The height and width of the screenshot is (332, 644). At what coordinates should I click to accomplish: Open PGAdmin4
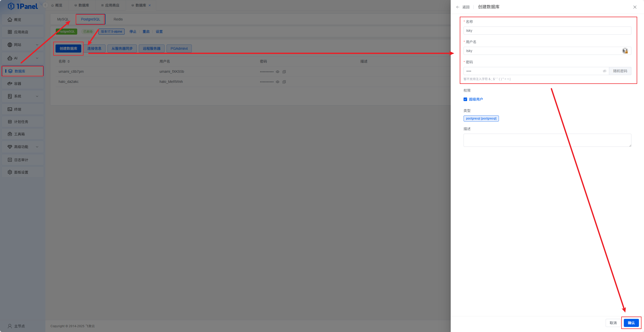click(x=179, y=49)
